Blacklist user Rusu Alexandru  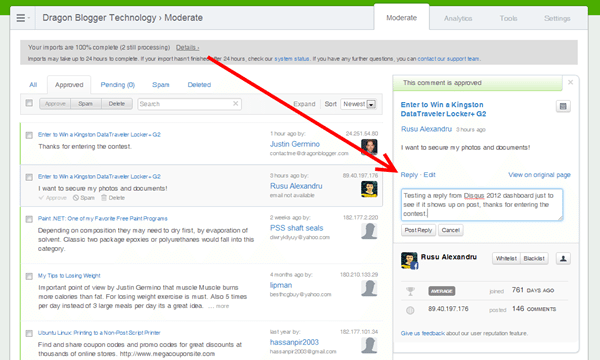(534, 258)
